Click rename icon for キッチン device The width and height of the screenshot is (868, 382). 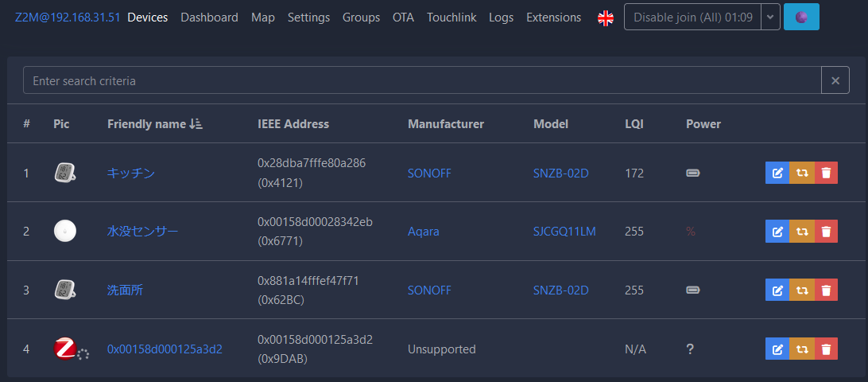[777, 173]
